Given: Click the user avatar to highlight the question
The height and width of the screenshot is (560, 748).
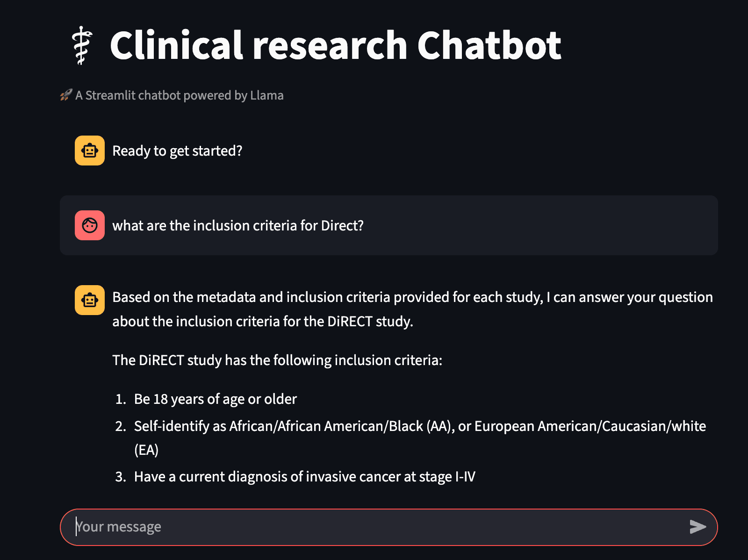Looking at the screenshot, I should (x=89, y=226).
